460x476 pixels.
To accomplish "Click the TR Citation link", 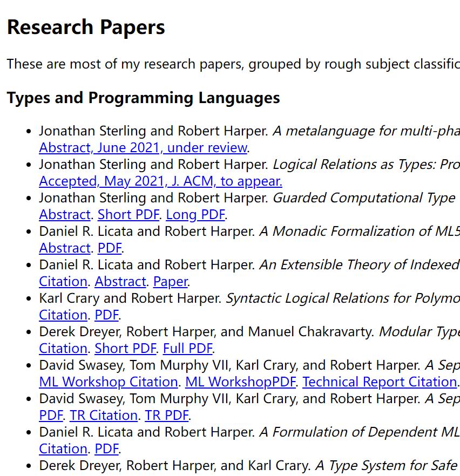I will 104,416.
